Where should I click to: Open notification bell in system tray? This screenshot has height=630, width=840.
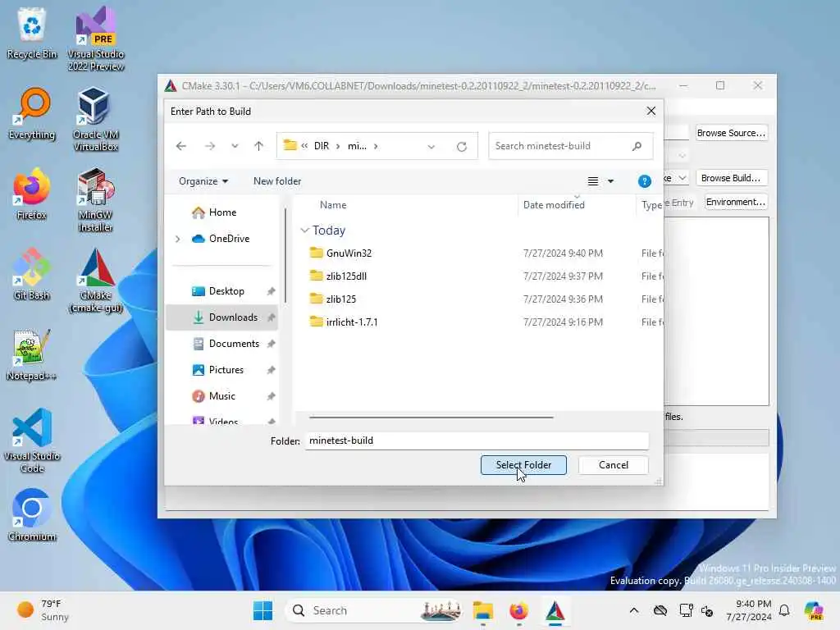pos(784,610)
